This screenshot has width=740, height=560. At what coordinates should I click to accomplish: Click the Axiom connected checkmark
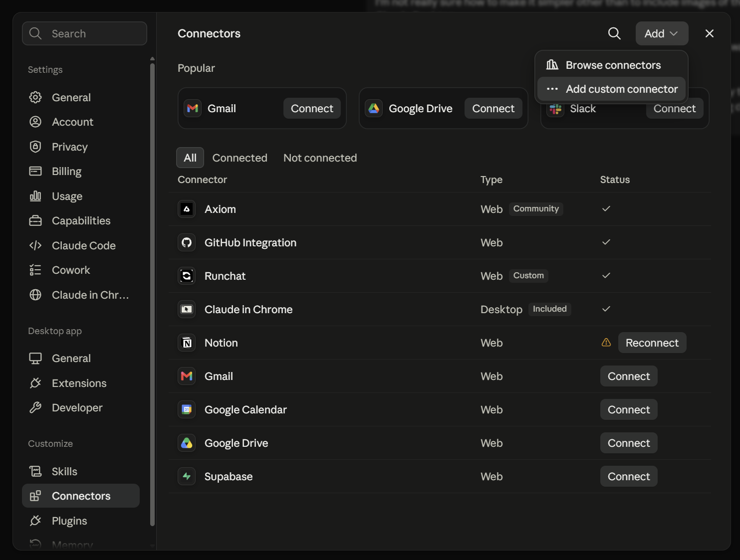point(606,208)
